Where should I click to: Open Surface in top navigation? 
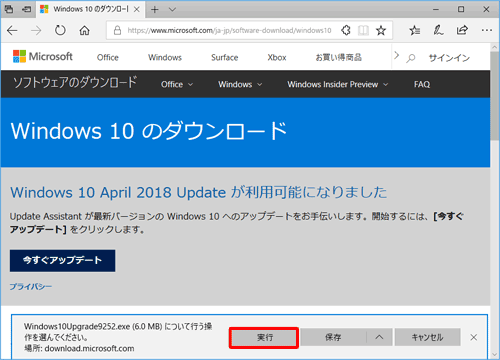tap(225, 57)
